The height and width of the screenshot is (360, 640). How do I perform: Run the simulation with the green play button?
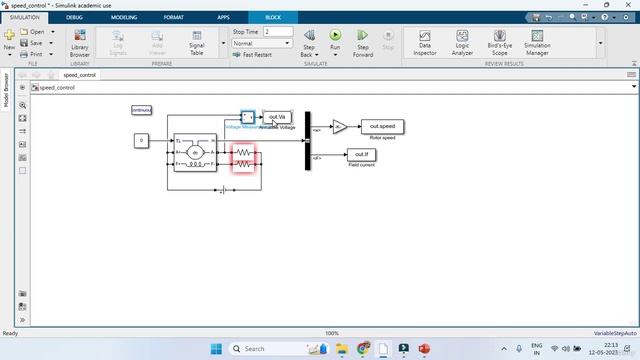(x=335, y=36)
